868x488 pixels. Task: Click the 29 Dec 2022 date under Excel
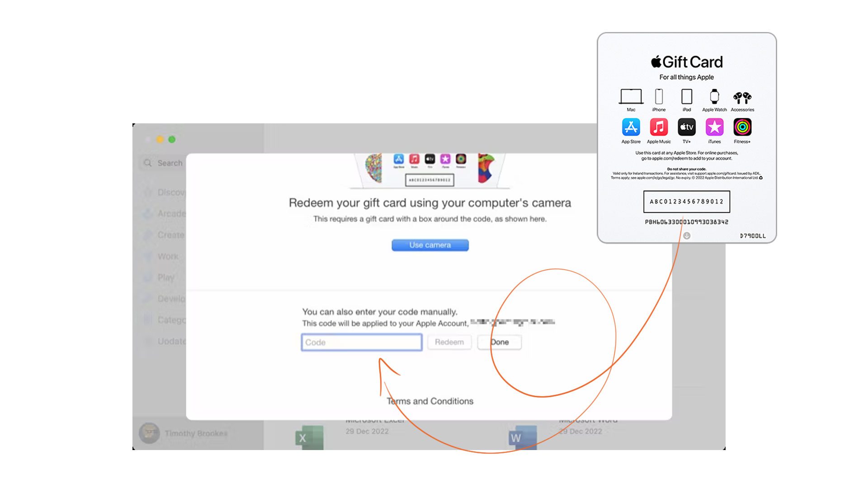pyautogui.click(x=367, y=431)
